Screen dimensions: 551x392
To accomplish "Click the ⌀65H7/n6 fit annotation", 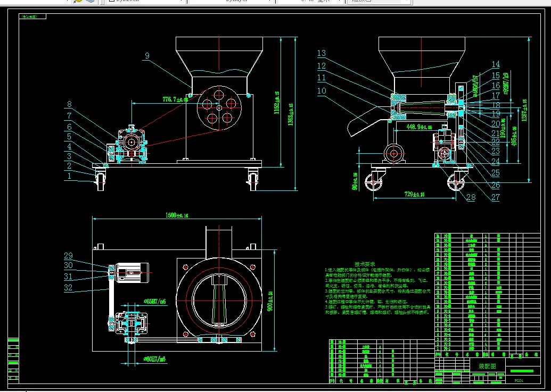I will tap(154, 302).
